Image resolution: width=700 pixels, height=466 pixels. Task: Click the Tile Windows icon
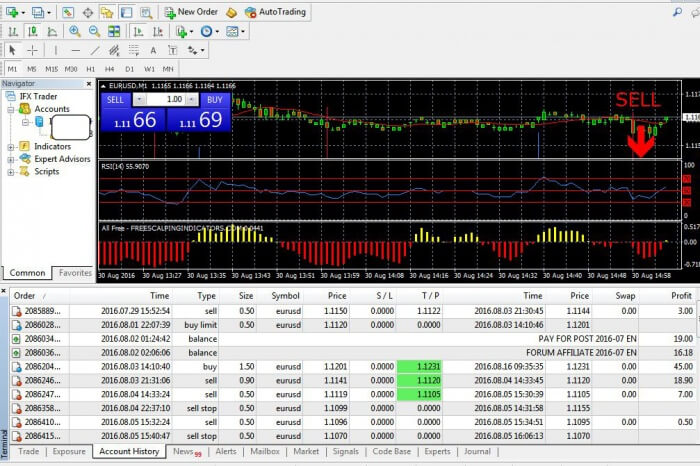click(114, 31)
